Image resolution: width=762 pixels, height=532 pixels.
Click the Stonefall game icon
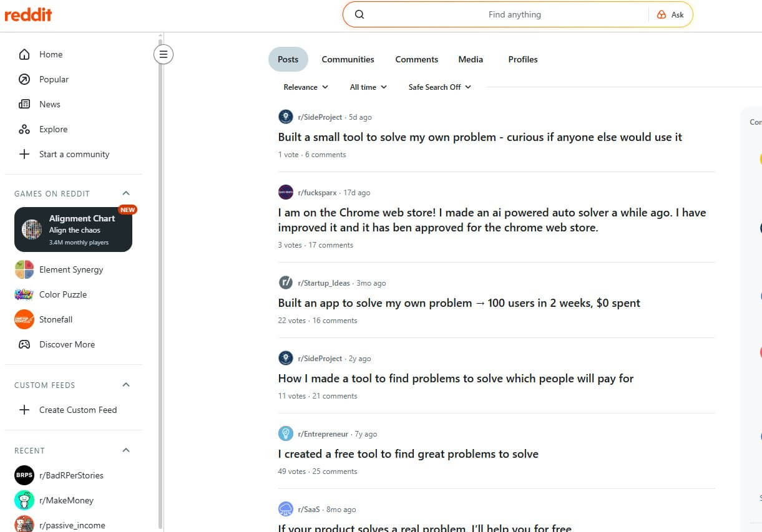tap(24, 319)
